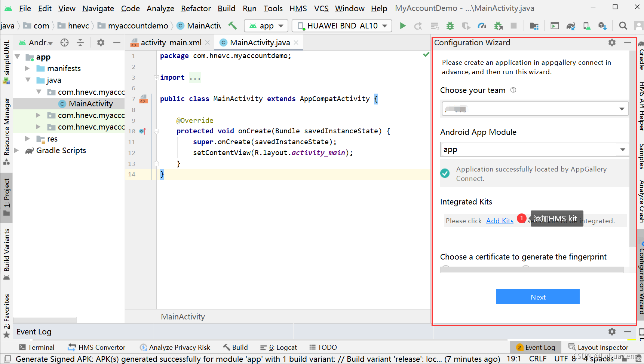Open the Build Variants side panel
The image size is (644, 364).
(7, 254)
